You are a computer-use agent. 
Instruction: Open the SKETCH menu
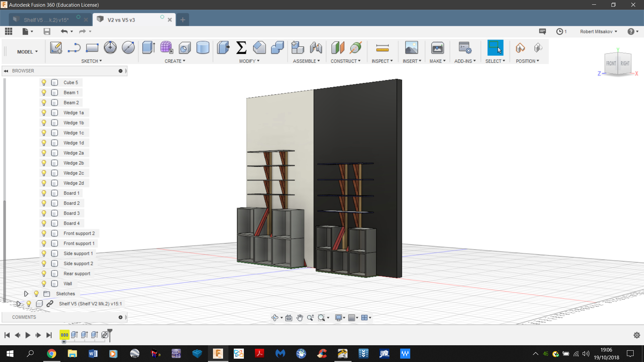click(x=91, y=61)
